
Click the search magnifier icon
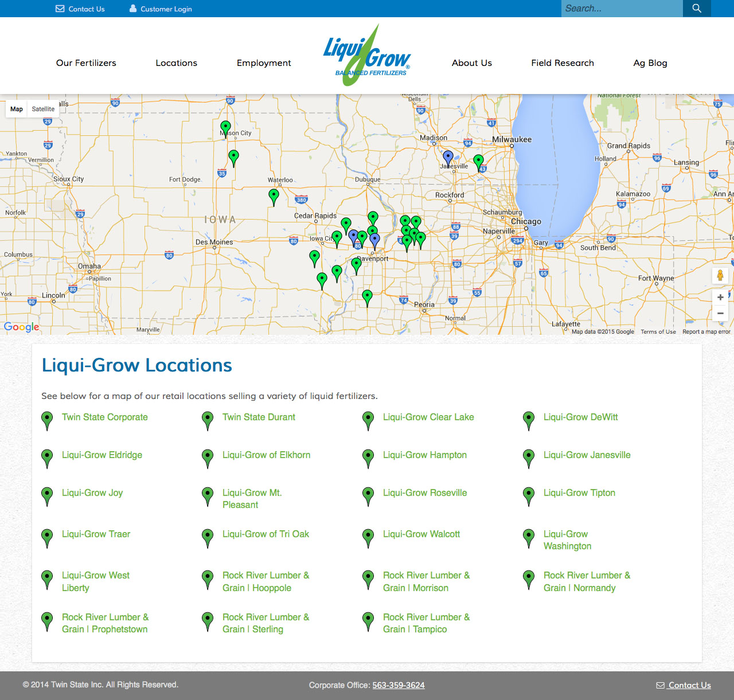coord(697,8)
